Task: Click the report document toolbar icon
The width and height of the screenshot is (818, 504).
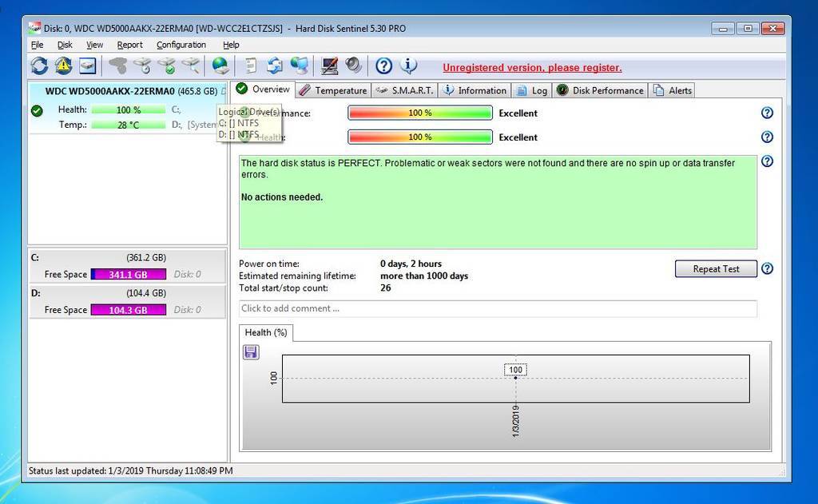Action: click(x=251, y=65)
